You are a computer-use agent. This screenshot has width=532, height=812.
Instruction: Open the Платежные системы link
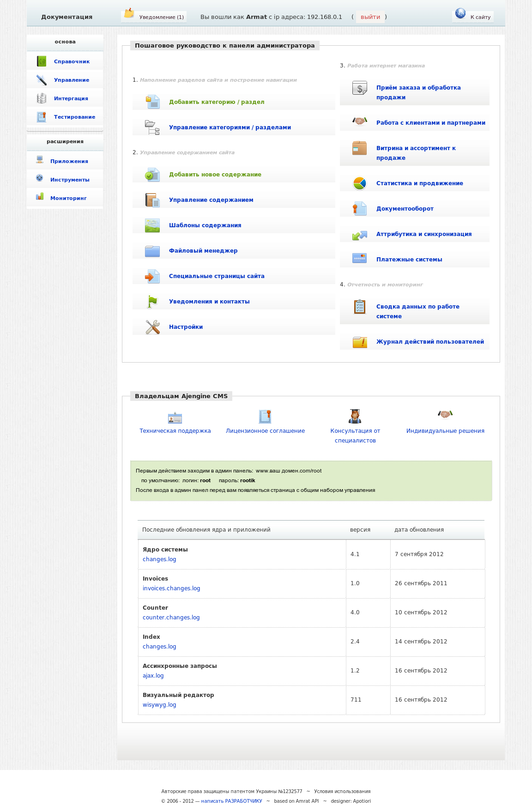click(x=409, y=260)
